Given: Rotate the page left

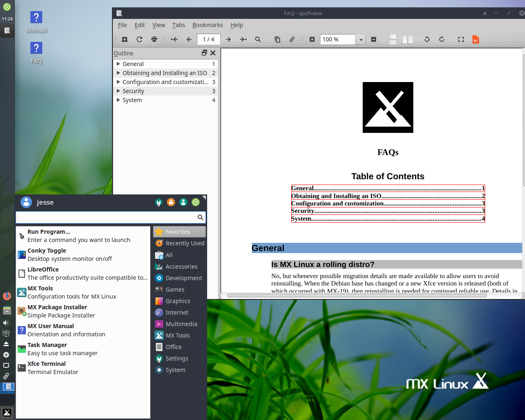Looking at the screenshot, I should pos(427,39).
